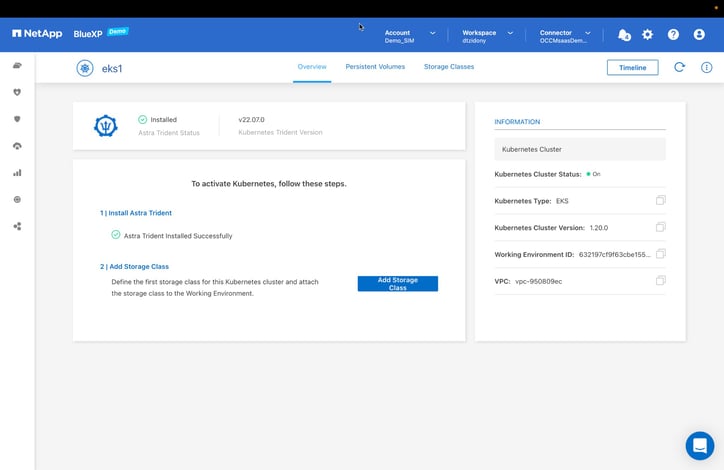The image size is (724, 470).
Task: Copy the Kubernetes Cluster Version
Action: coord(661,227)
